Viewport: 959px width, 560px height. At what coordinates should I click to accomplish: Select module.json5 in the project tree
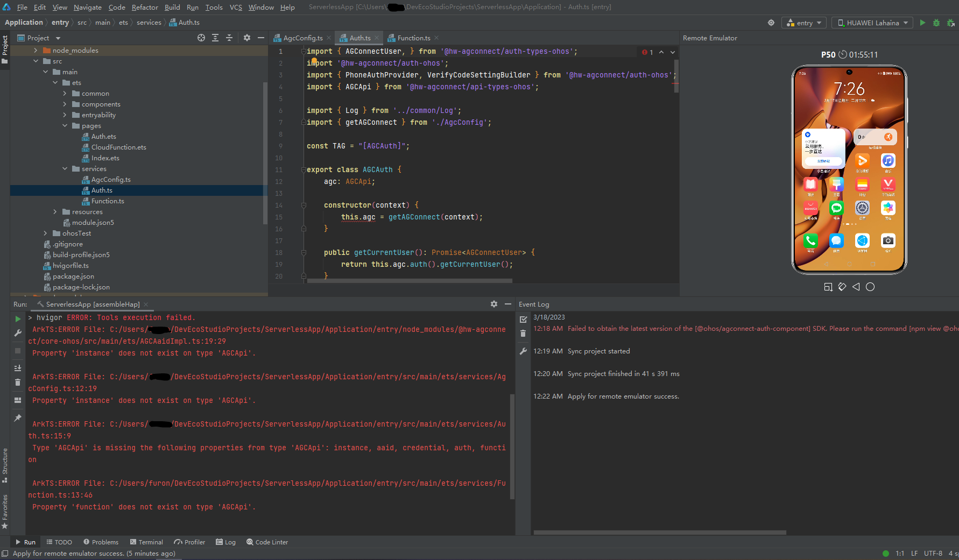pyautogui.click(x=93, y=222)
